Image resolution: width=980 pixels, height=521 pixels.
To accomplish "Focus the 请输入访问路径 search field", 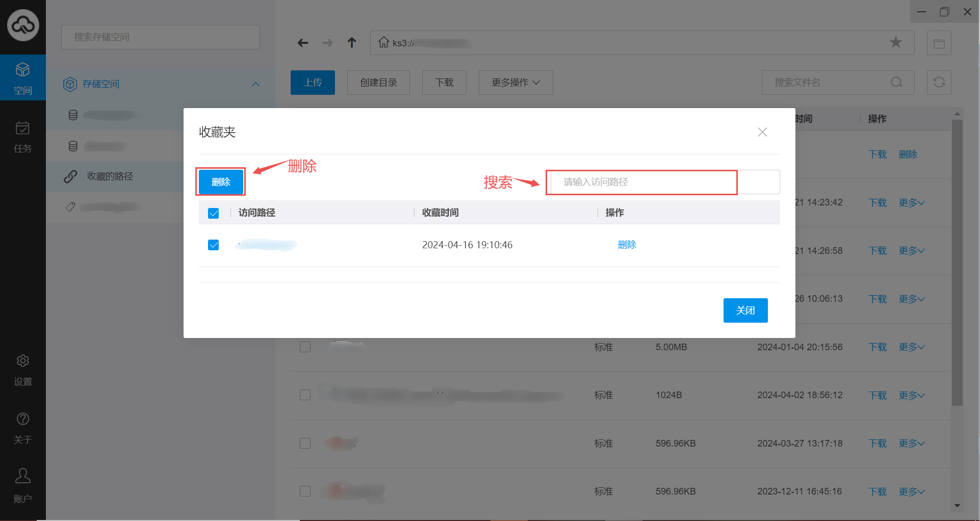I will pos(665,182).
